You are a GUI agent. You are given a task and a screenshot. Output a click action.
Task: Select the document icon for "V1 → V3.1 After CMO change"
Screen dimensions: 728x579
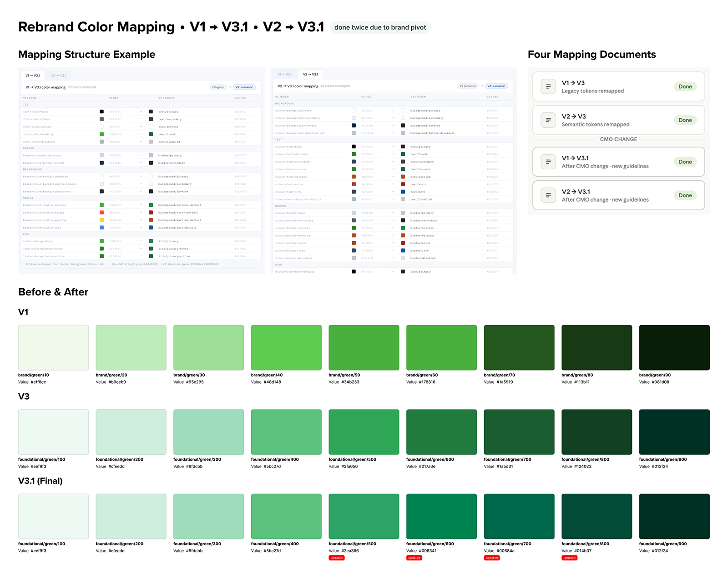coord(548,162)
